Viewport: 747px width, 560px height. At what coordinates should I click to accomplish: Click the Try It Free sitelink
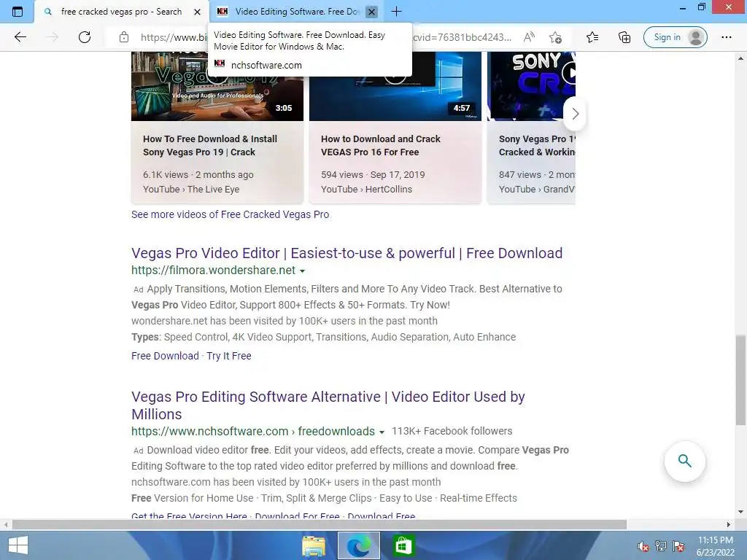[x=228, y=356]
